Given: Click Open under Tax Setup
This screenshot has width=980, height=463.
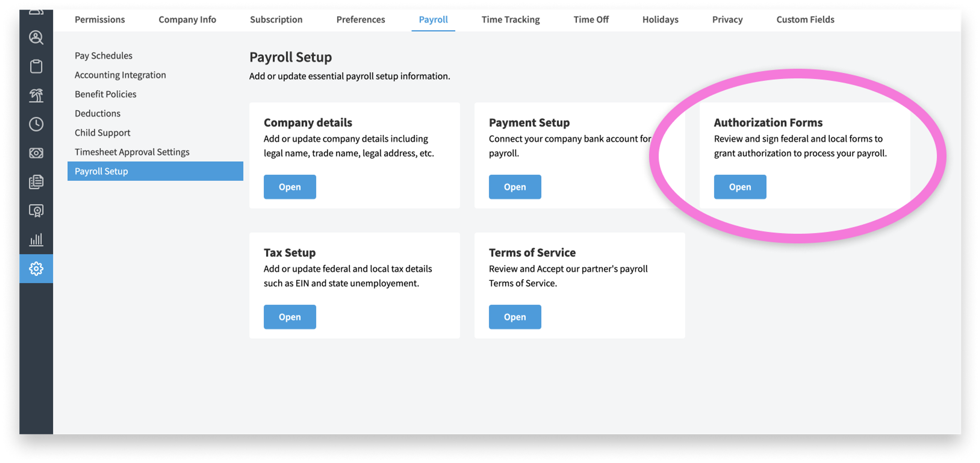Looking at the screenshot, I should (x=290, y=317).
